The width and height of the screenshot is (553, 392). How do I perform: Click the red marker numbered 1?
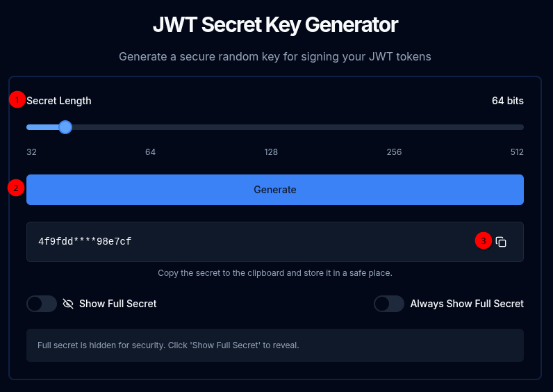pos(17,99)
